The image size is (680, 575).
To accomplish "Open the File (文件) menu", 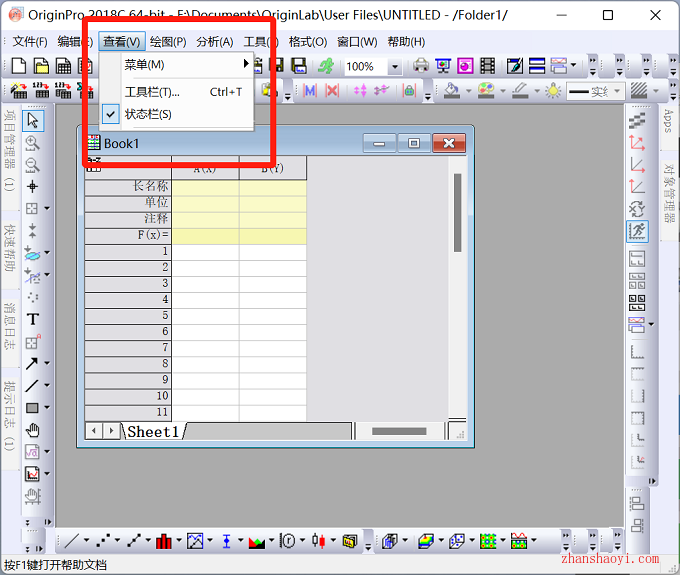I will (29, 42).
